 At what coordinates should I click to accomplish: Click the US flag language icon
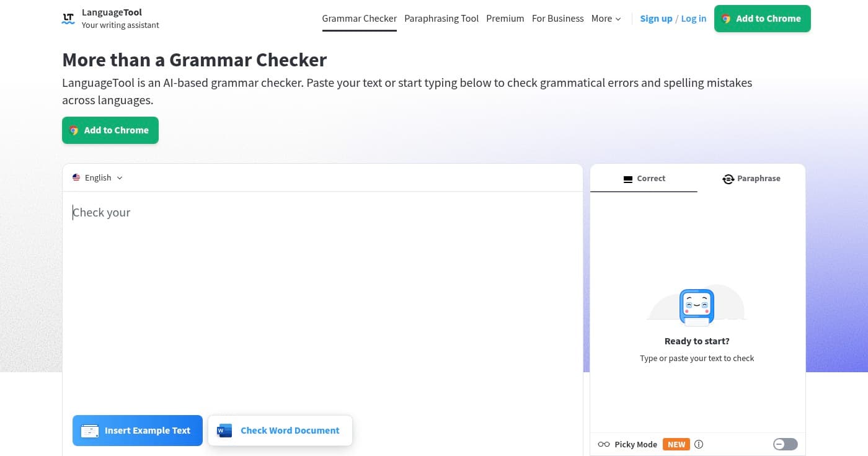76,177
